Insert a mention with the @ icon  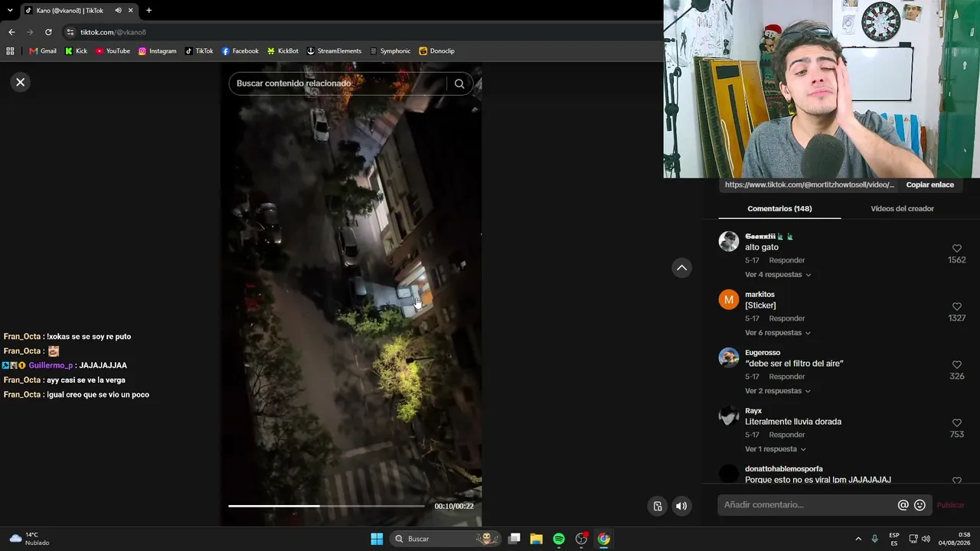(903, 505)
